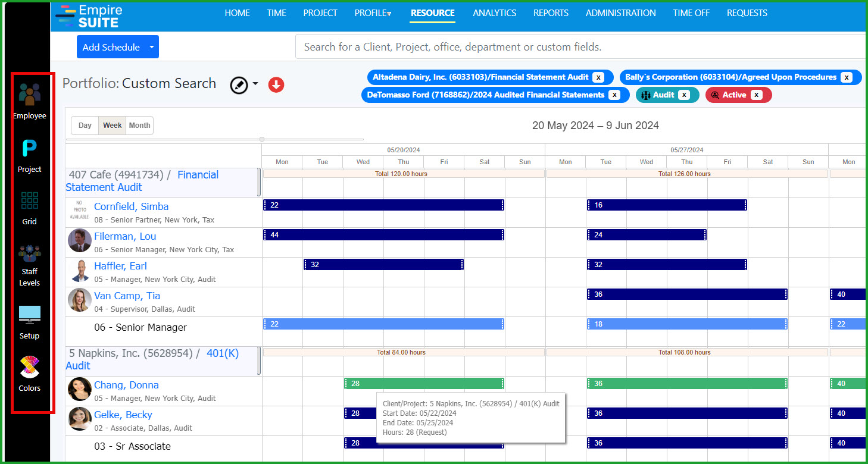
Task: Open the TIME menu
Action: click(276, 13)
